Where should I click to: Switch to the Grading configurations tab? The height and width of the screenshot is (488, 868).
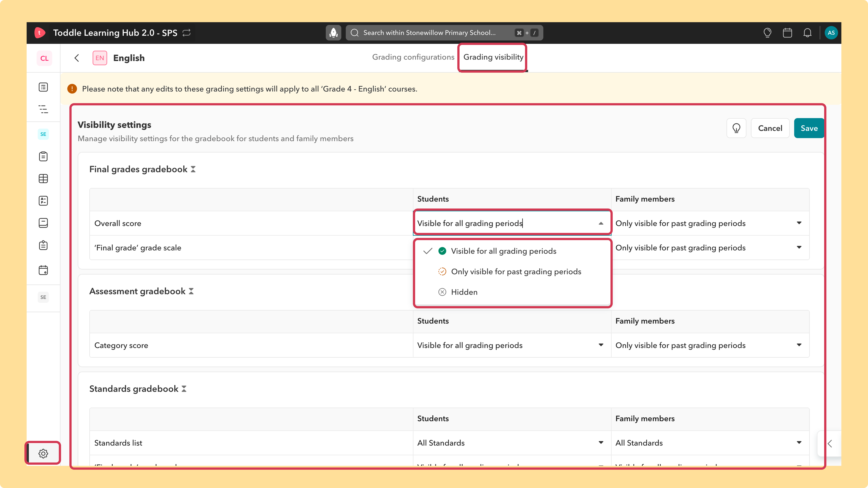point(413,57)
